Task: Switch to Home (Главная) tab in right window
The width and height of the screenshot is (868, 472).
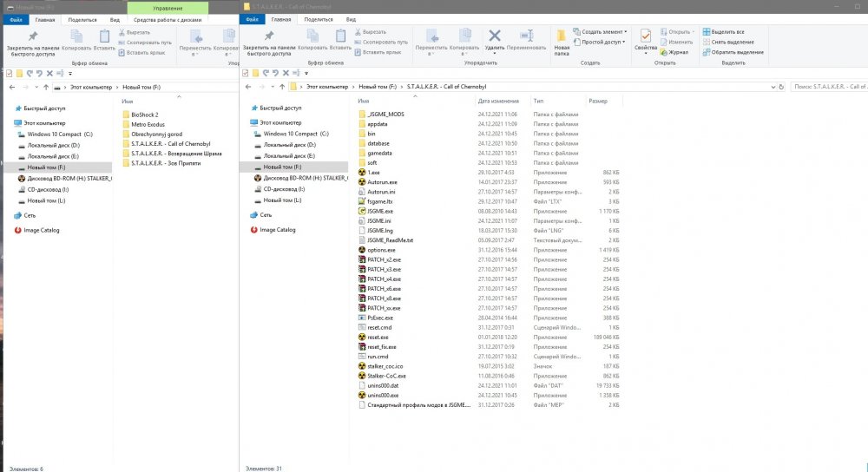Action: point(280,19)
